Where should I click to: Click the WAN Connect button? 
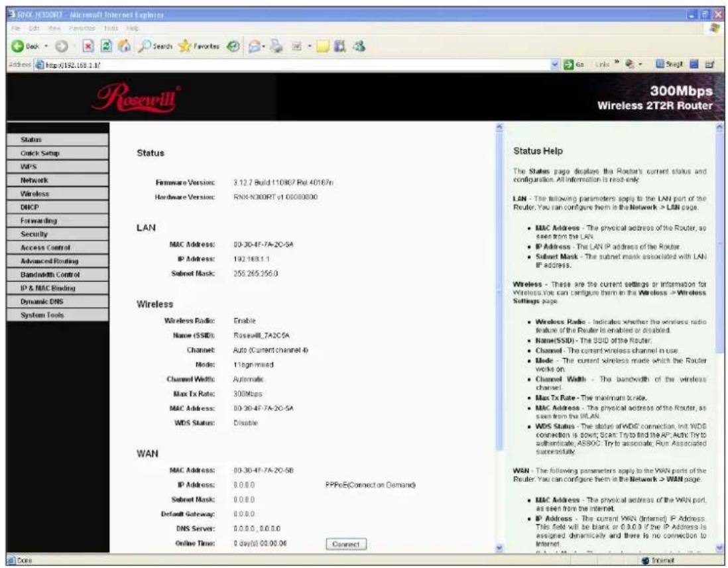346,544
